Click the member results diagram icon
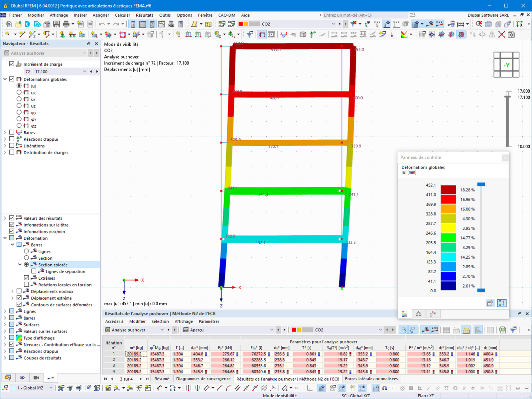 pos(284,34)
